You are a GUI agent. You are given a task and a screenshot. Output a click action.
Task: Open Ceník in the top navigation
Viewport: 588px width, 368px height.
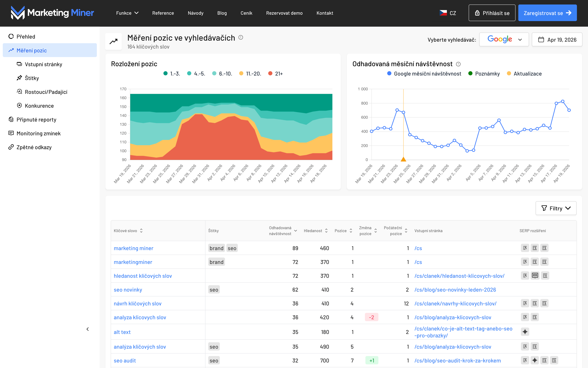pos(246,13)
